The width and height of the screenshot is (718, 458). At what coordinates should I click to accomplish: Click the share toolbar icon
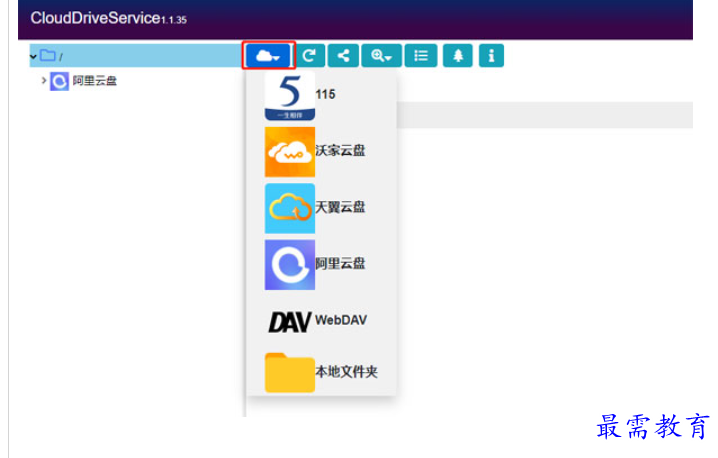tap(343, 56)
